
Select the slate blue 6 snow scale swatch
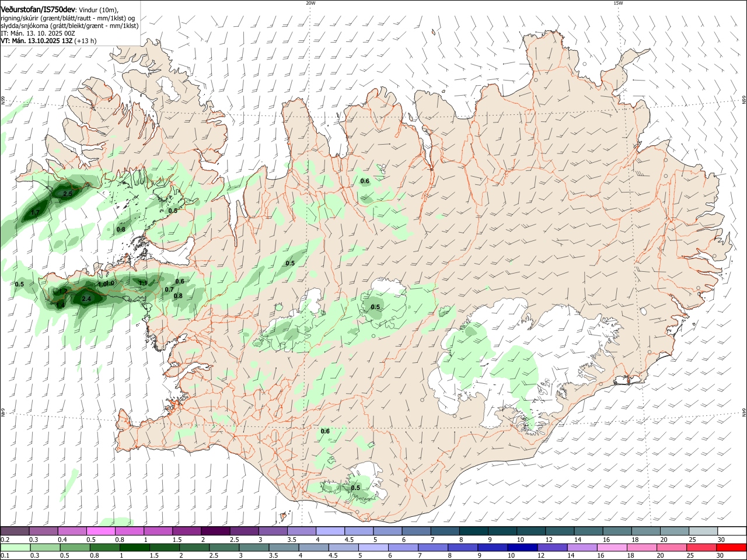(416, 531)
